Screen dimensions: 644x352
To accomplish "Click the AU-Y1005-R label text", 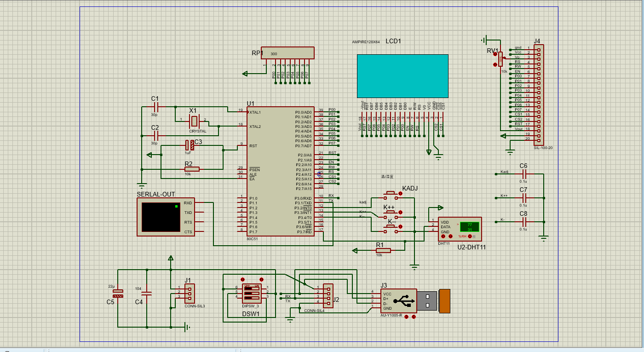I will click(391, 316).
